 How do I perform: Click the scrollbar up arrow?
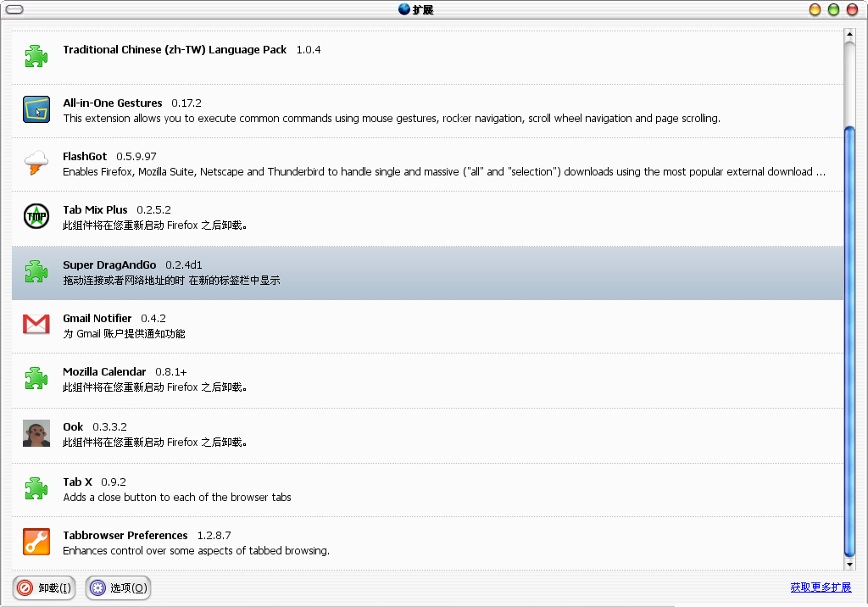point(849,35)
